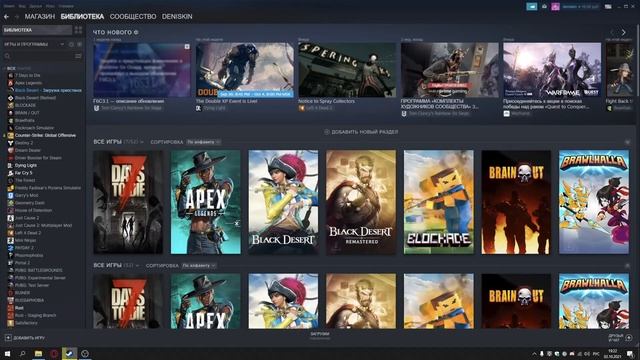Show next news items arrow
Screen dimensions: 640x360
tap(623, 32)
